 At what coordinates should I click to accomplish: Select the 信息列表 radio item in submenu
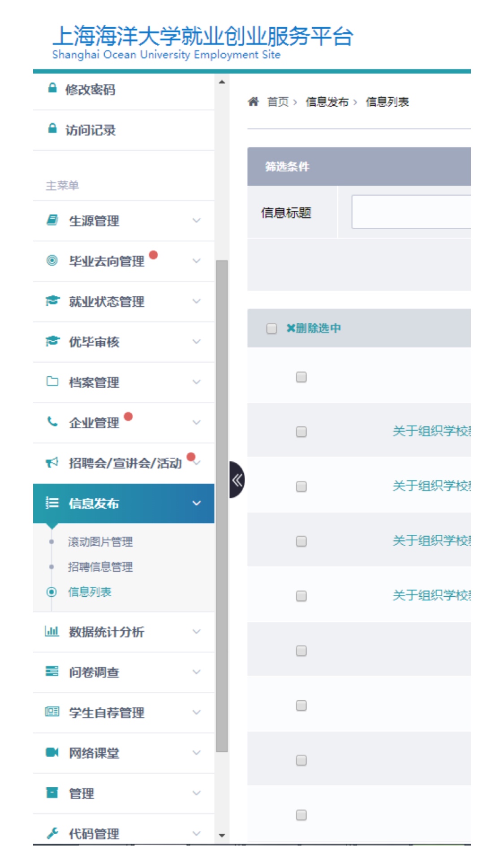(x=52, y=592)
